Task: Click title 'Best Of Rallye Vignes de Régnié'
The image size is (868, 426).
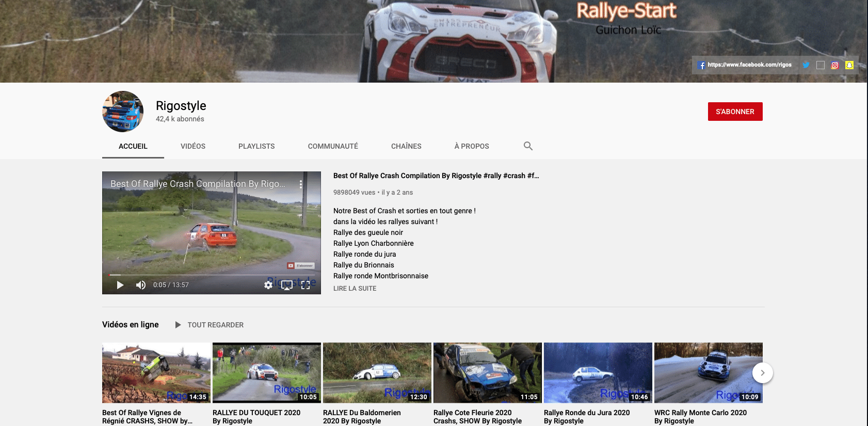Action: coord(147,417)
